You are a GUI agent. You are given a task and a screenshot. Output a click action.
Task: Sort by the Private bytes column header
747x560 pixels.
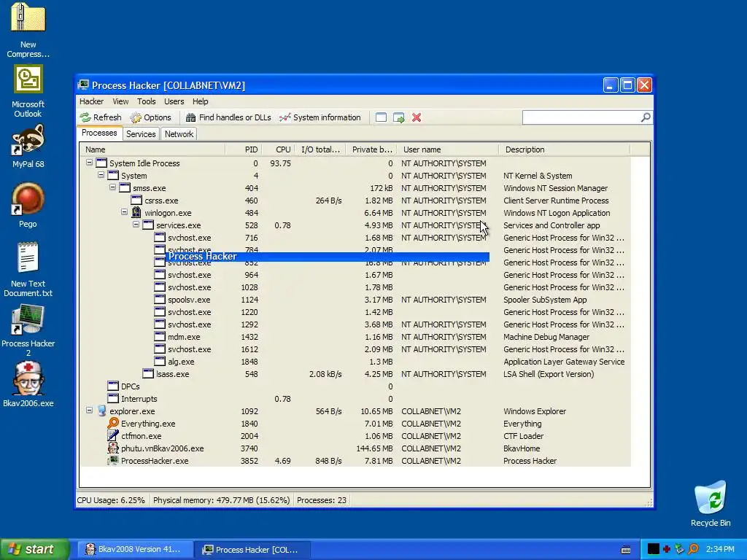371,149
